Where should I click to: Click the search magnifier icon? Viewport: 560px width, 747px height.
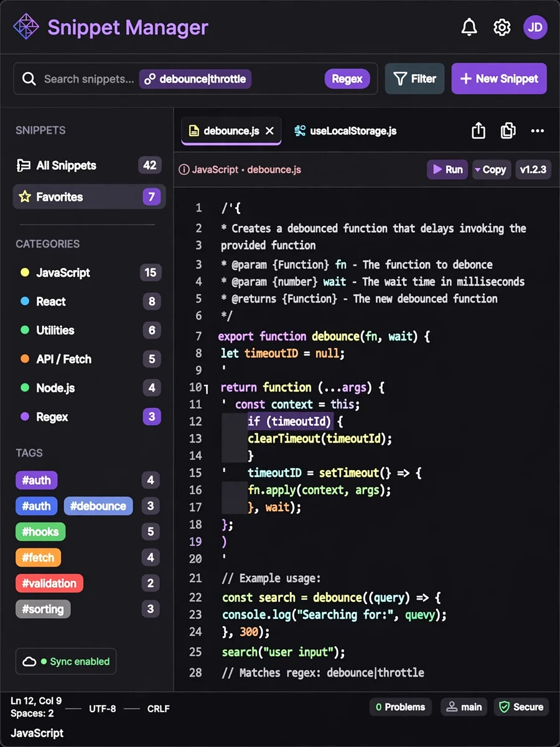tap(29, 79)
